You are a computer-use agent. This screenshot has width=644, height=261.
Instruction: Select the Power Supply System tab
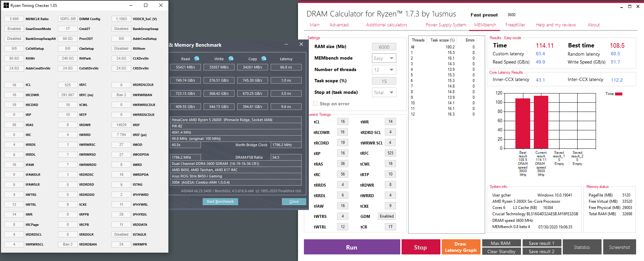(446, 25)
